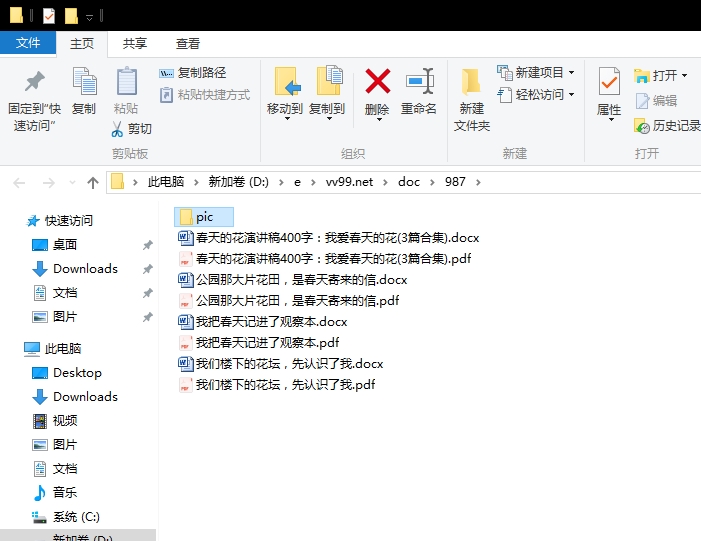Go forward with right arrow
Image resolution: width=701 pixels, height=541 pixels.
pos(48,182)
